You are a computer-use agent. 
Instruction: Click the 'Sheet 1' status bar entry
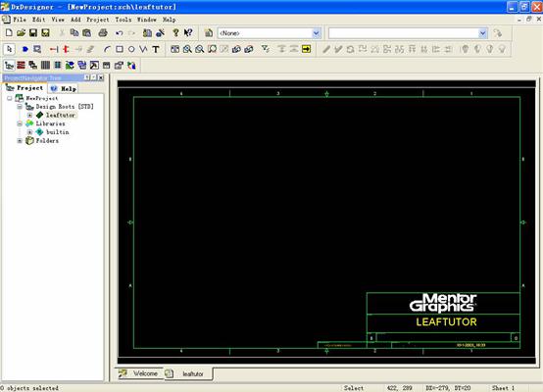pos(503,388)
